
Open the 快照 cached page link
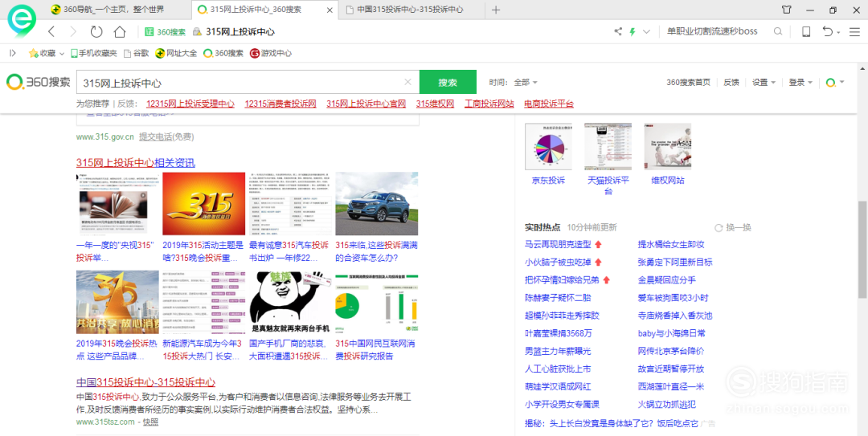150,422
